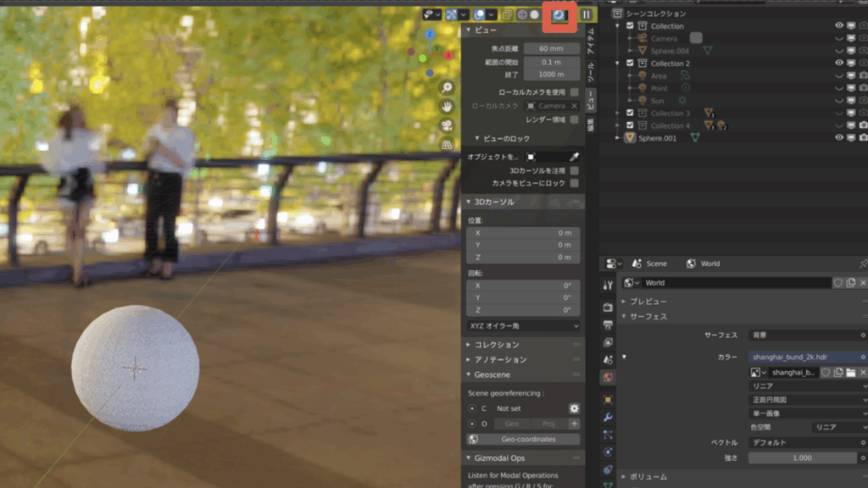The height and width of the screenshot is (488, 868).
Task: Switch to the ツール sidebar tab
Action: coord(591,70)
